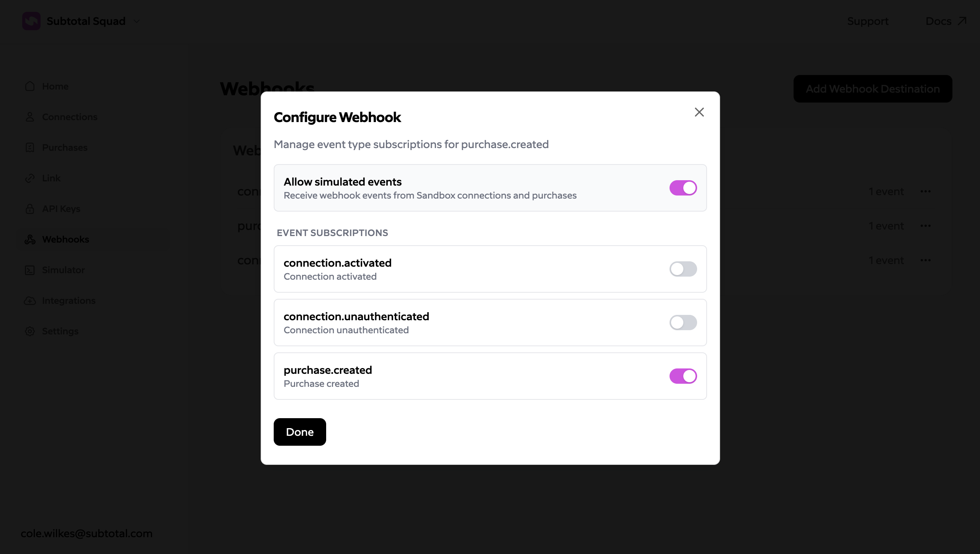Select the Home icon in sidebar
This screenshot has width=980, height=554.
point(30,86)
